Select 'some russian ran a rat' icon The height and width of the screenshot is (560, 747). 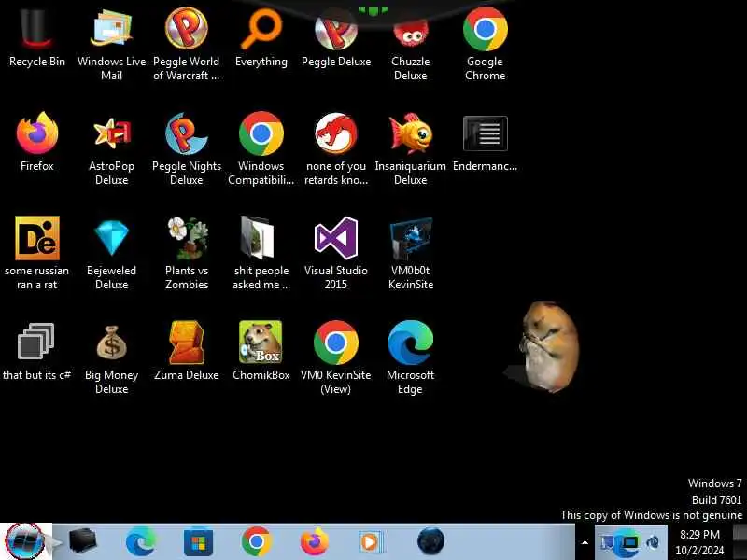point(37,253)
